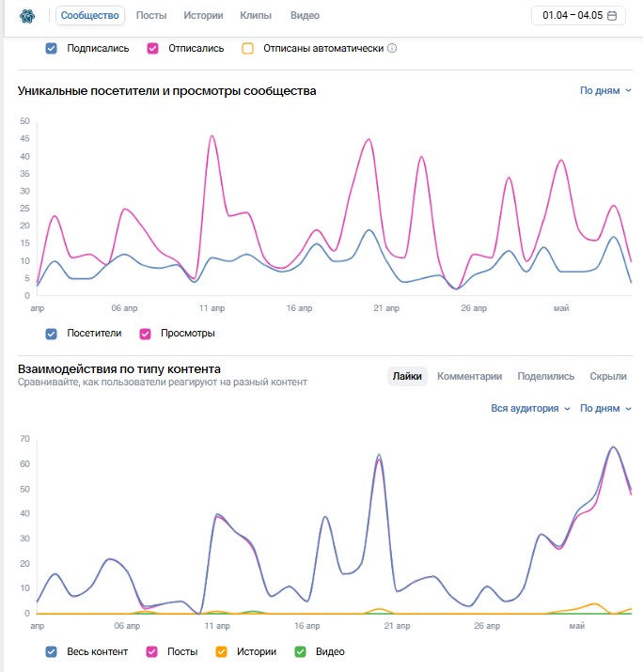Click the 16 апр label on visitors chart

click(x=299, y=308)
